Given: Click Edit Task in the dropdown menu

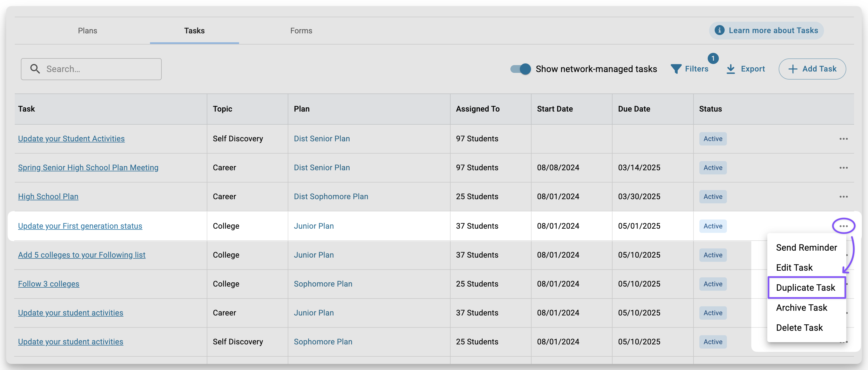Looking at the screenshot, I should [794, 268].
